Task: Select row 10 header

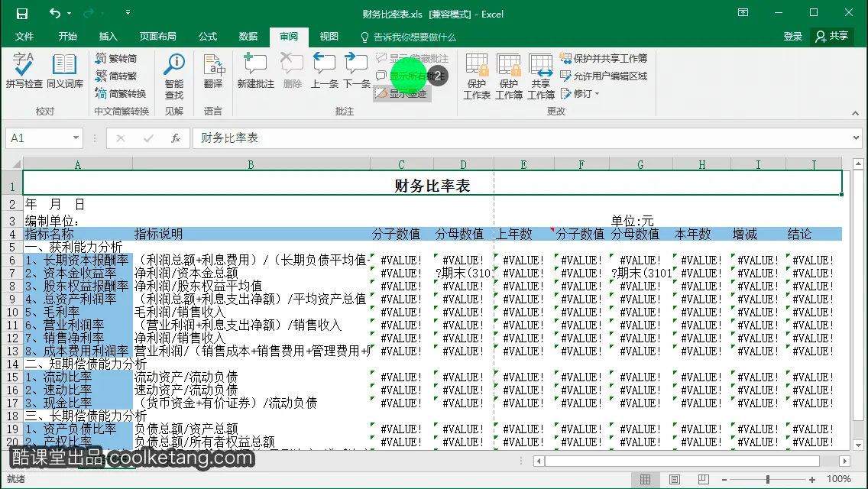Action: click(x=11, y=313)
